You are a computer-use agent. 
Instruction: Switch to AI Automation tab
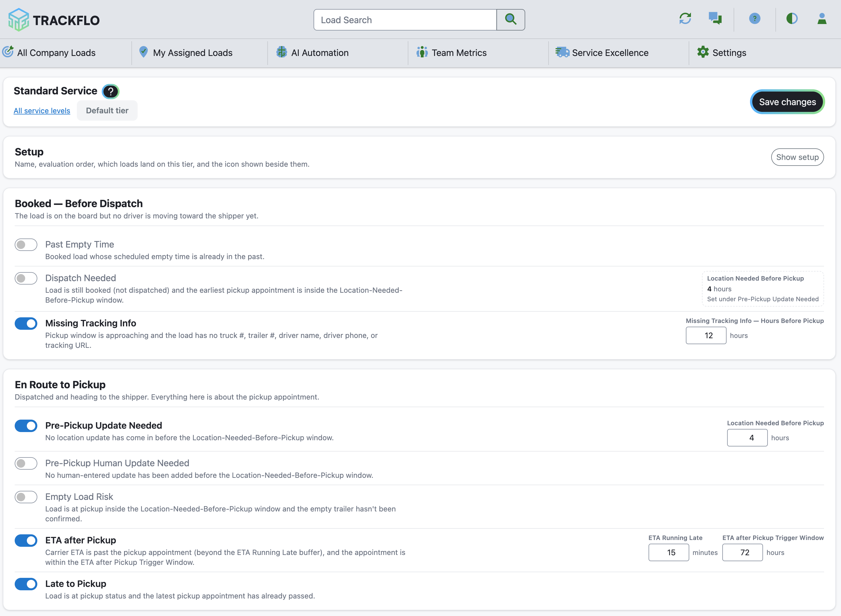pyautogui.click(x=313, y=53)
